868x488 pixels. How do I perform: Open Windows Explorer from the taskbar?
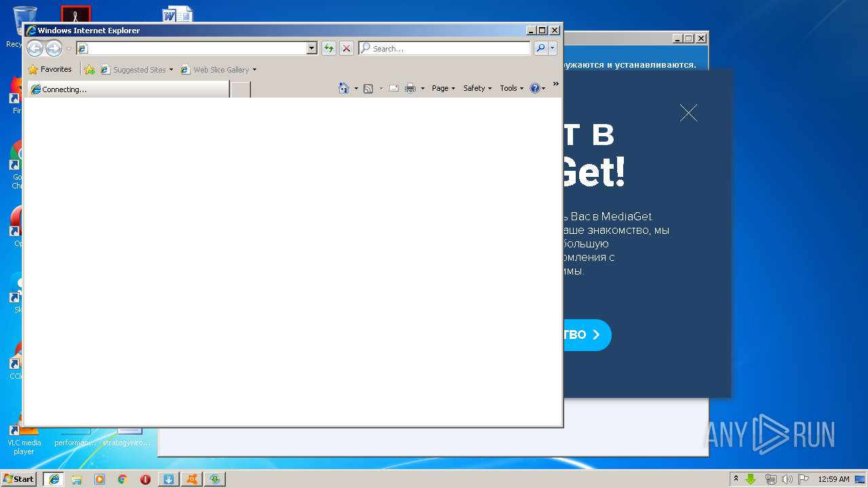pos(77,479)
